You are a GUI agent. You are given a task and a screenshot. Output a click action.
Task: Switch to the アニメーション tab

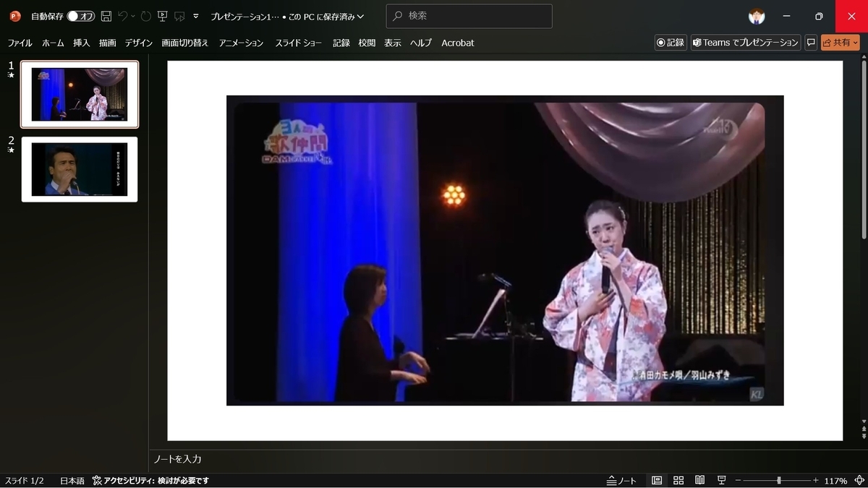coord(242,43)
